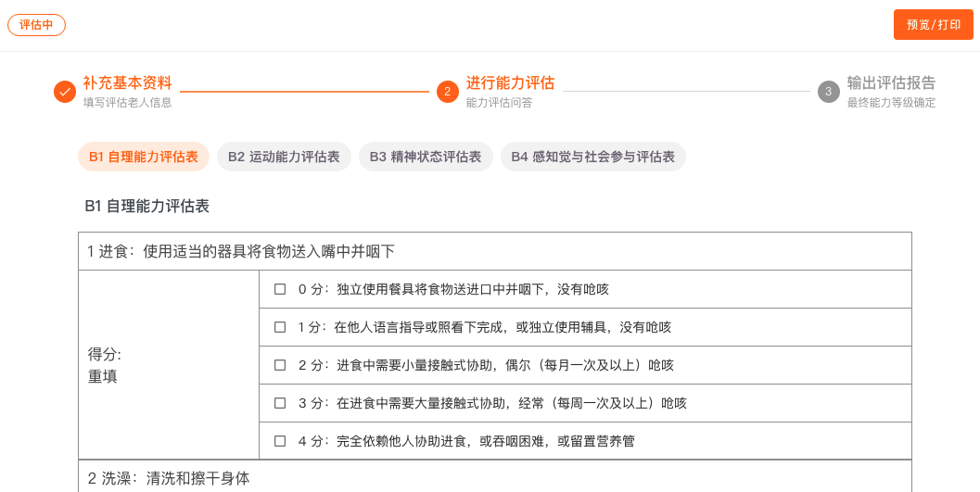Image resolution: width=980 pixels, height=492 pixels.
Task: Check the 4 分 fully dependent option
Action: [x=280, y=441]
